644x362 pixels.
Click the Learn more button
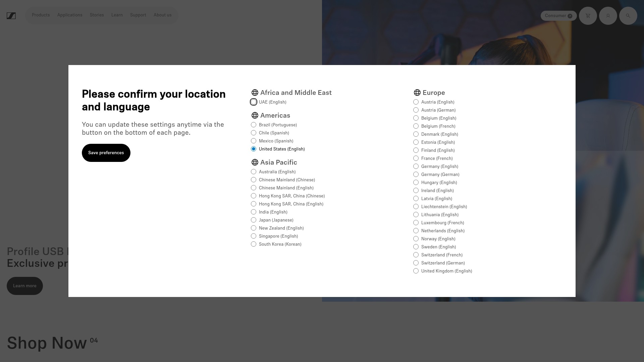[25, 286]
